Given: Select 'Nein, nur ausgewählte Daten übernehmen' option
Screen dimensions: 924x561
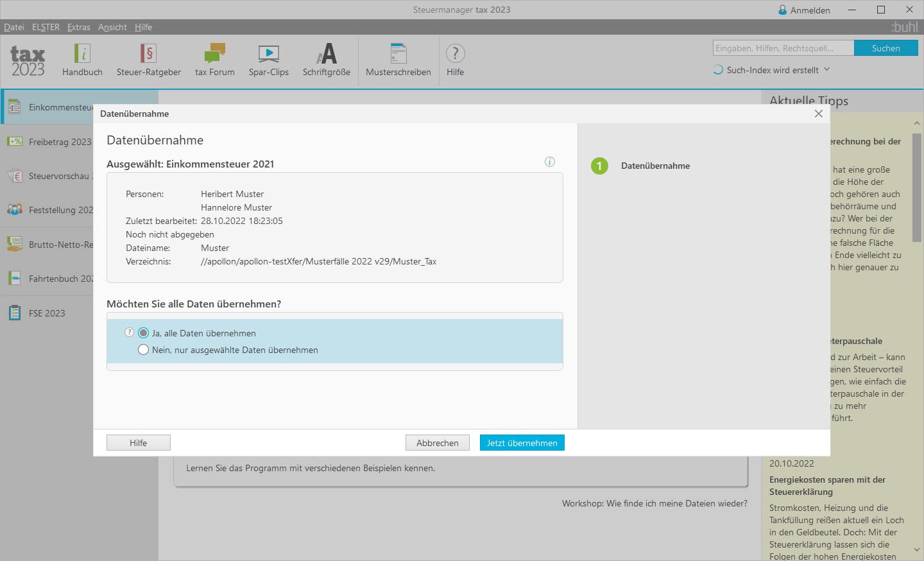Looking at the screenshot, I should click(144, 350).
